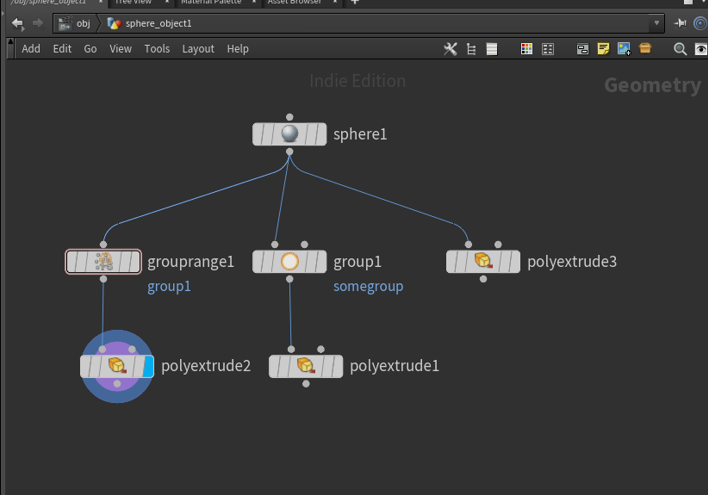Click the sphere1 node icon

coord(289,134)
